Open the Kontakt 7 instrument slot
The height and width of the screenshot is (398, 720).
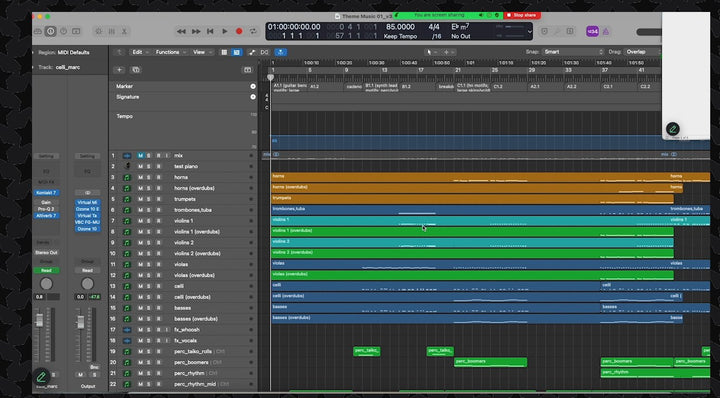click(x=46, y=193)
